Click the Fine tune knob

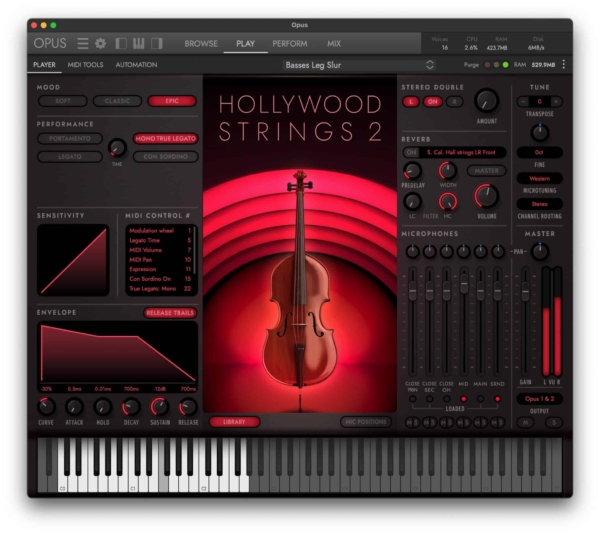click(x=540, y=133)
